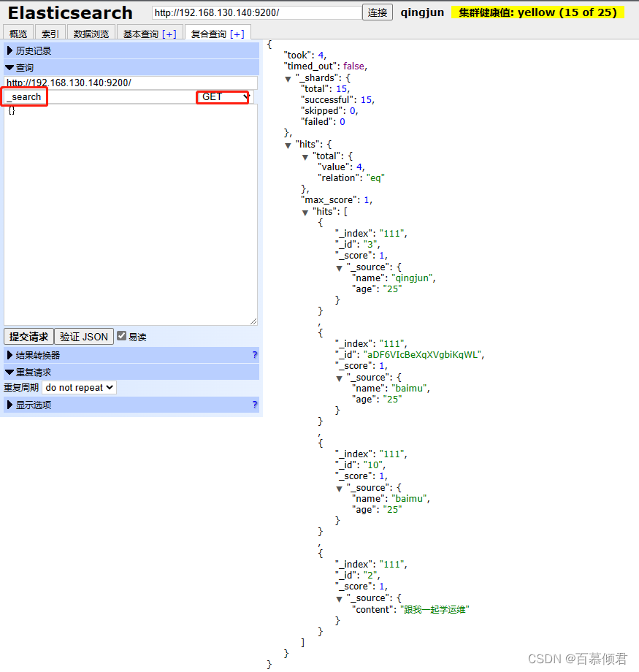
Task: Click the _search path input field
Action: [x=99, y=97]
